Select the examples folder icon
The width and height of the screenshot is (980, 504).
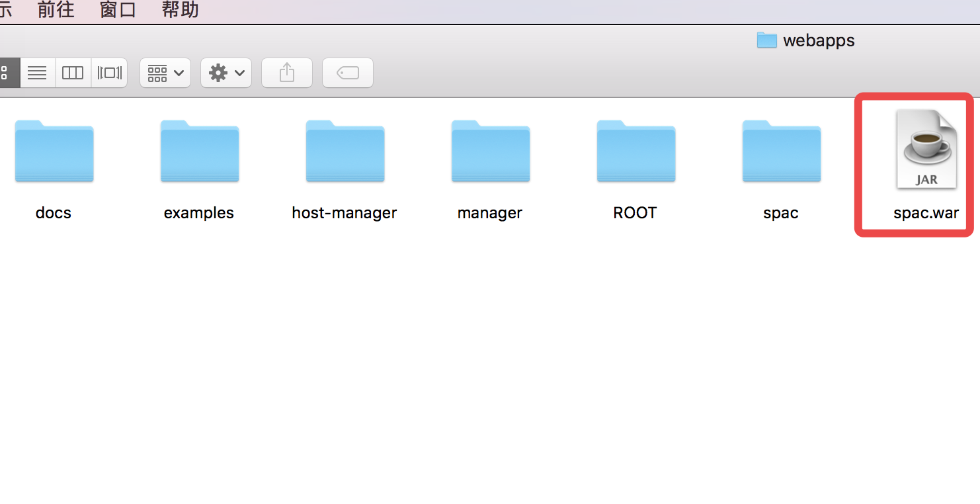tap(199, 151)
